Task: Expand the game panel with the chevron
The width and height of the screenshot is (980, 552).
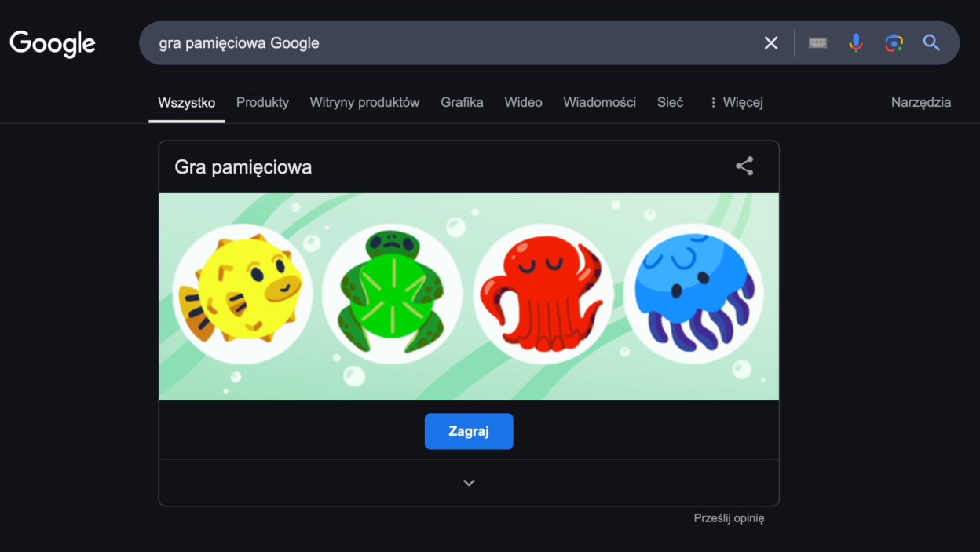Action: [x=469, y=482]
